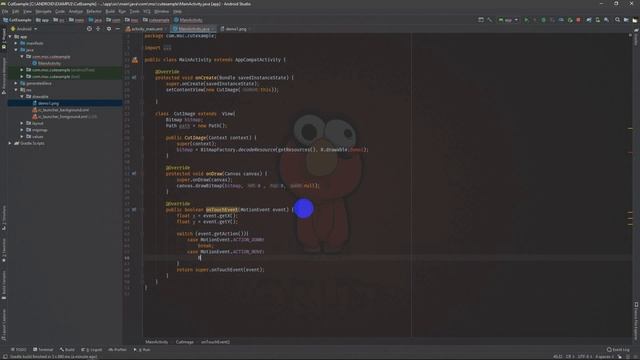Click the Debug app bug icon
This screenshot has height=360, width=640.
click(x=543, y=20)
